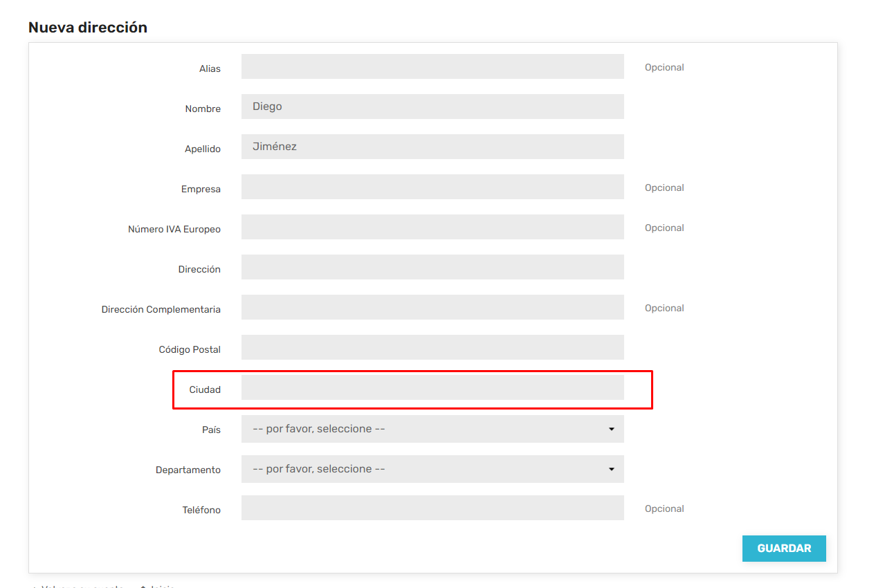Click the 'Departamento' label text
This screenshot has width=876, height=588.
188,470
